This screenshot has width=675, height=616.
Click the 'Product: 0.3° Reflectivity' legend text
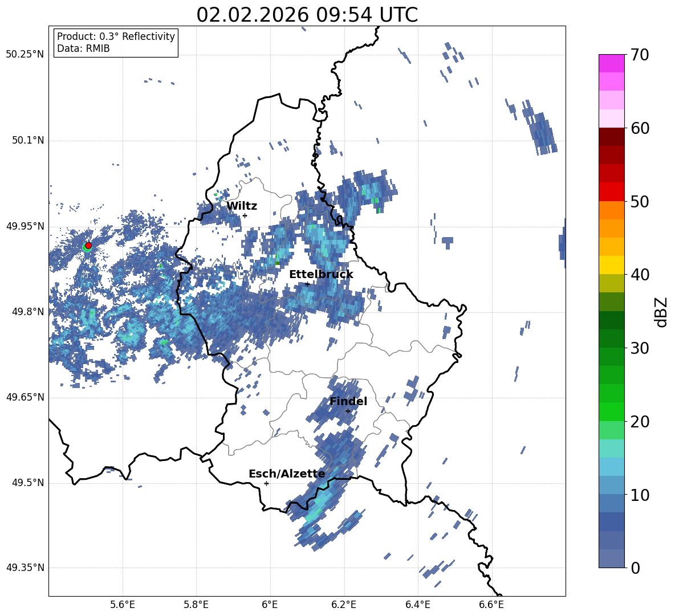[x=116, y=36]
